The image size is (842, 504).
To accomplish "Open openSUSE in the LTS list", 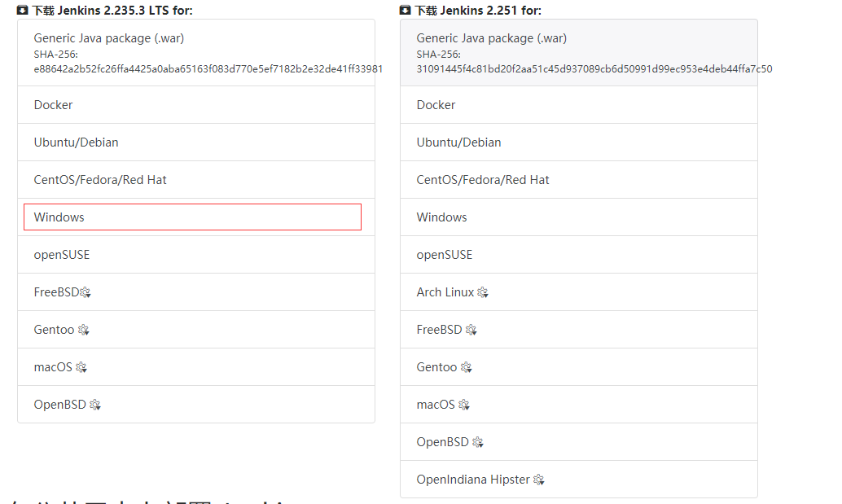I will coord(196,254).
